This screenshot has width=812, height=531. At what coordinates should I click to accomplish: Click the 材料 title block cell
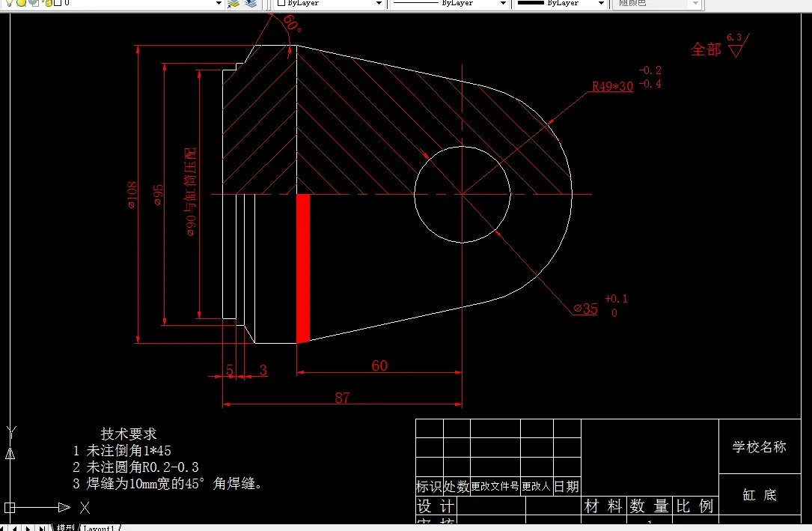tap(604, 506)
